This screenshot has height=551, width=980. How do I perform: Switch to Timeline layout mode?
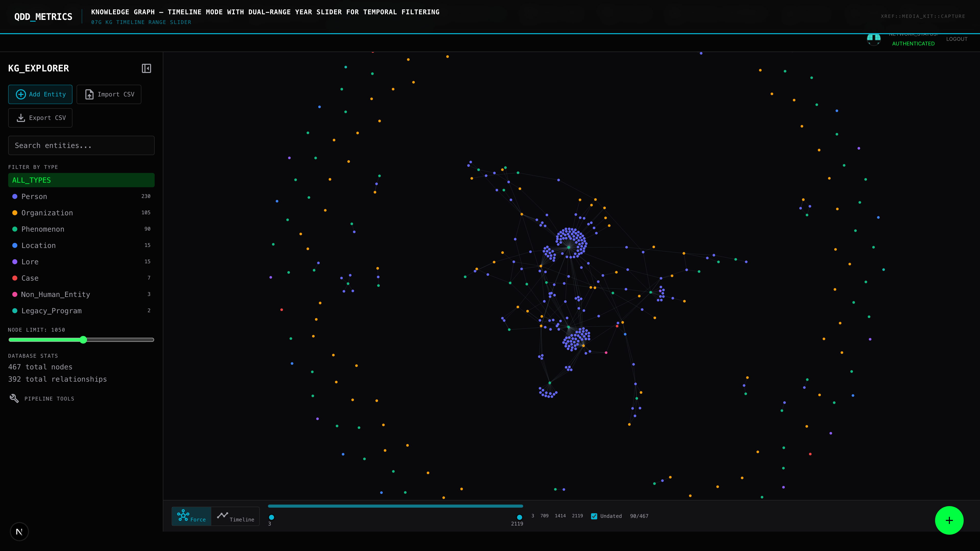point(236,516)
